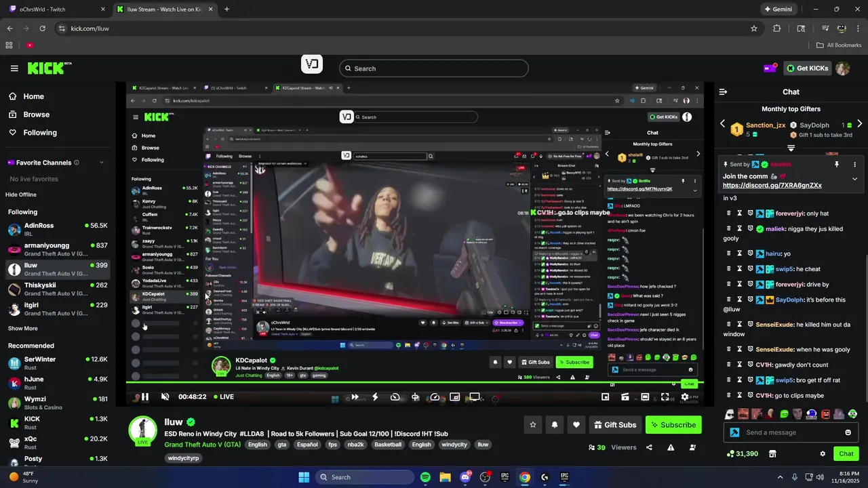Viewport: 868px width, 488px height.
Task: Toggle the mini player icon in player controls
Action: pyautogui.click(x=605, y=397)
